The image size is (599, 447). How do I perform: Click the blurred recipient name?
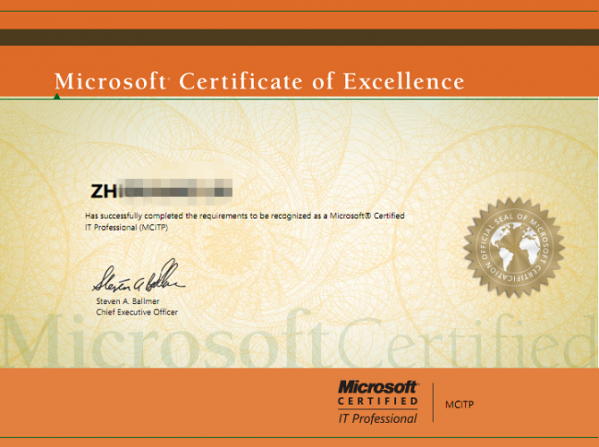tap(161, 191)
